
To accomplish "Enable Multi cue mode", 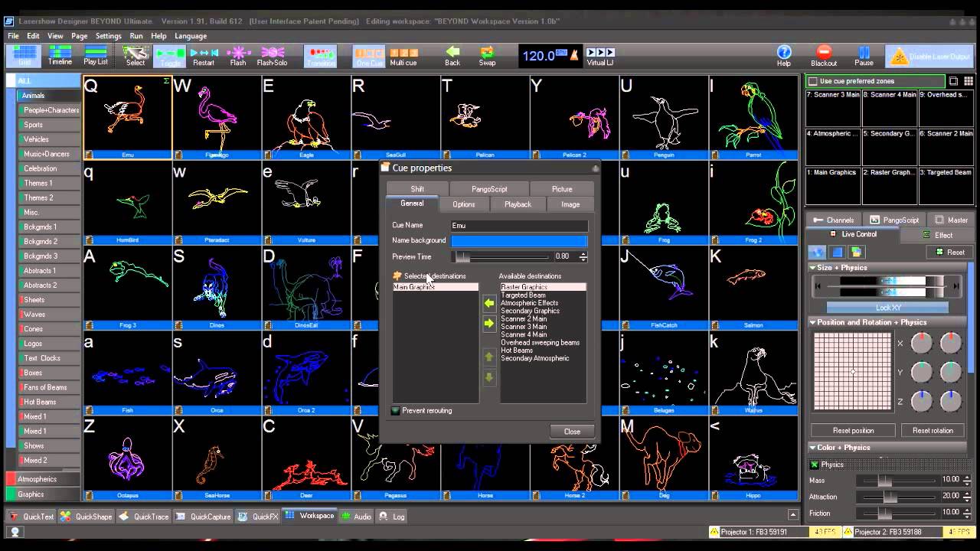I will (403, 56).
